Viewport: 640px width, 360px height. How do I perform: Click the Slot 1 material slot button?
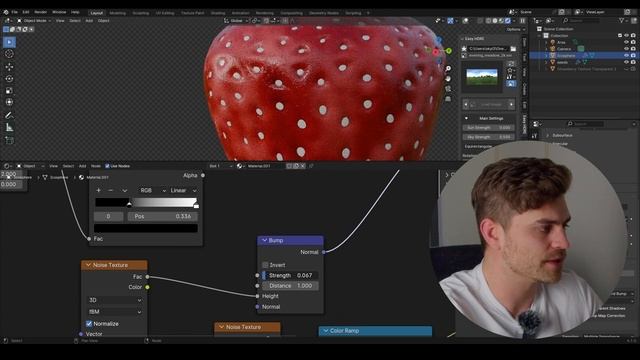(220, 166)
